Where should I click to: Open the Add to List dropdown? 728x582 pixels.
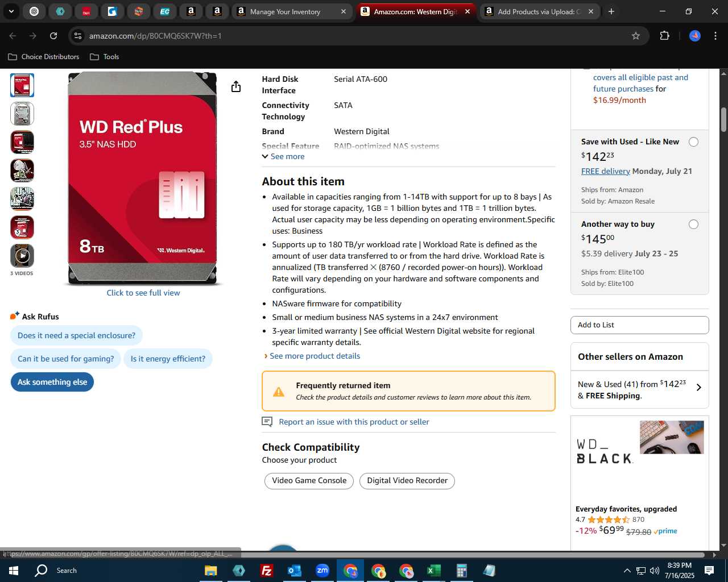tap(640, 325)
